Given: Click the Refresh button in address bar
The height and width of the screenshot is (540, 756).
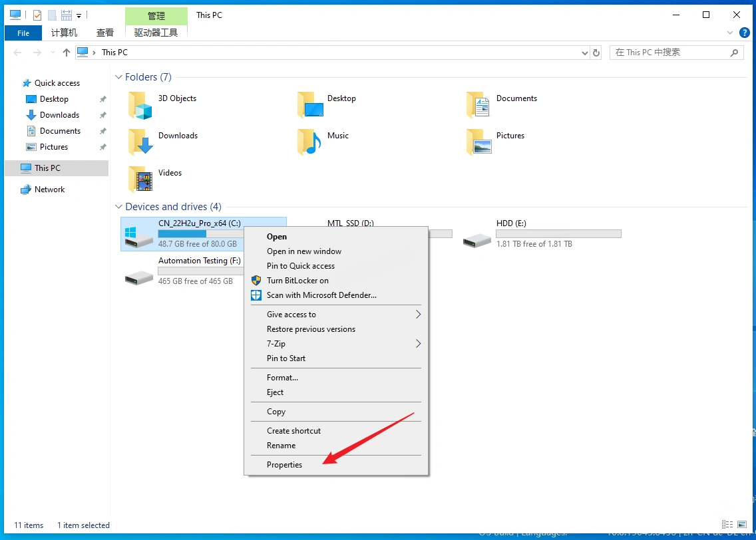Looking at the screenshot, I should point(596,53).
